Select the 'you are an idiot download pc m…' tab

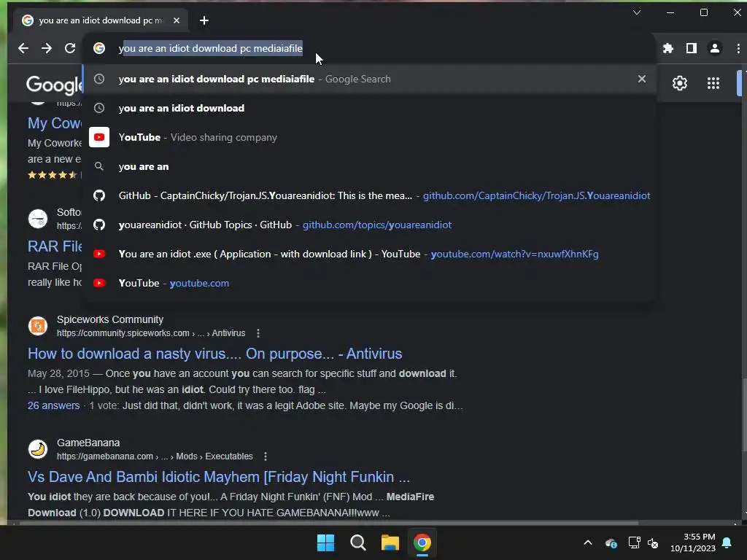[100, 20]
